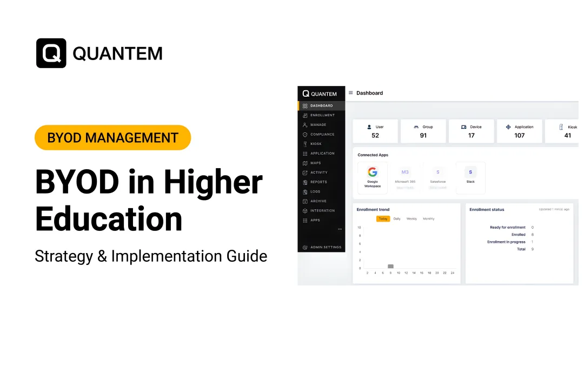The width and height of the screenshot is (584, 392).
Task: Toggle the hamburger menu beside Dashboard title
Action: pos(350,92)
